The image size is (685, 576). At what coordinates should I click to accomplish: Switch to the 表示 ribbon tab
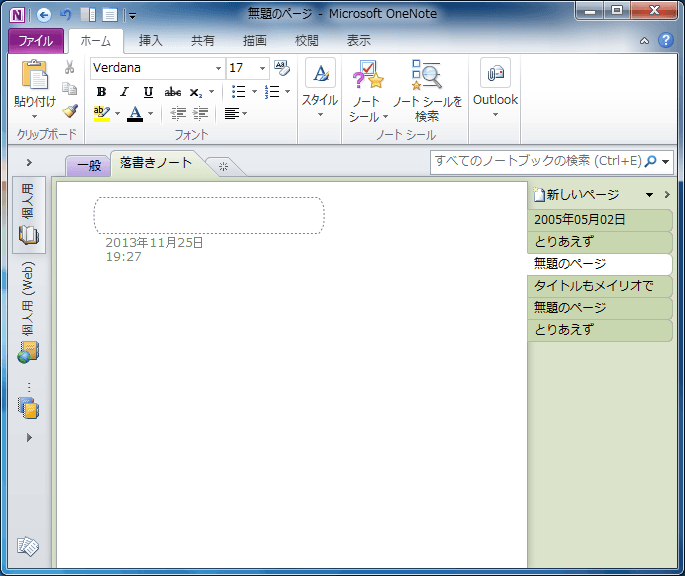[x=359, y=41]
